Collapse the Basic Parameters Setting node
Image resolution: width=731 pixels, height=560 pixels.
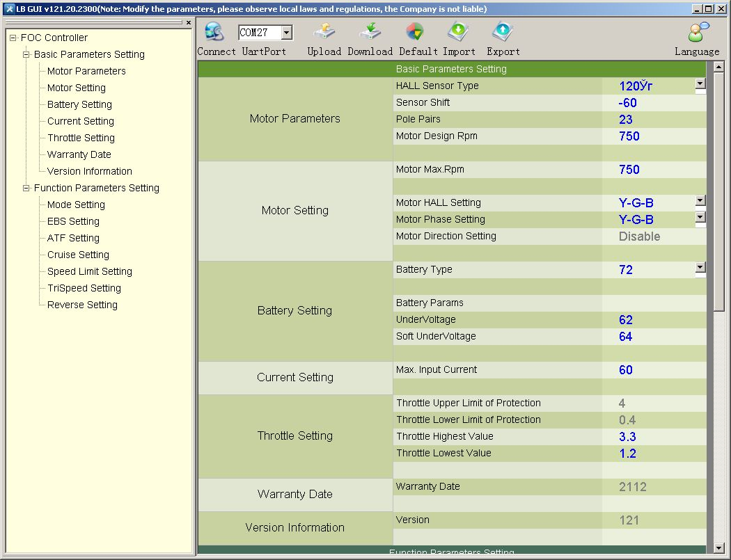(x=26, y=54)
